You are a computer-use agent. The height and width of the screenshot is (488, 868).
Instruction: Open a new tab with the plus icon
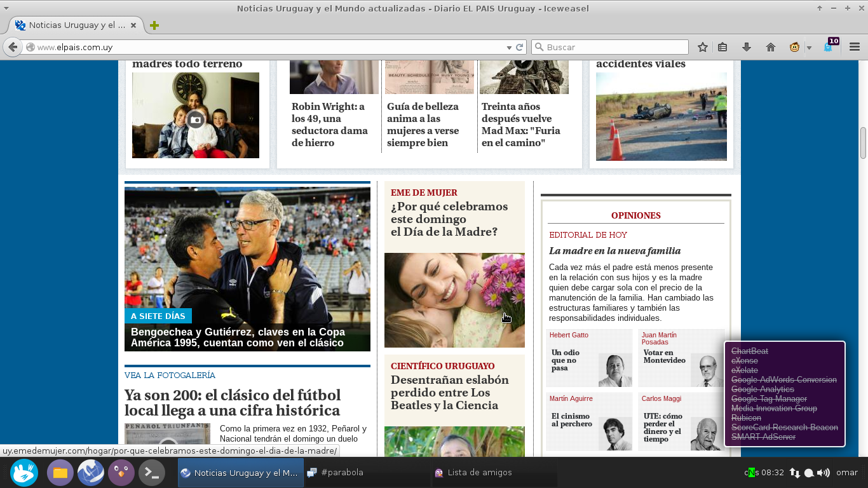click(x=154, y=25)
